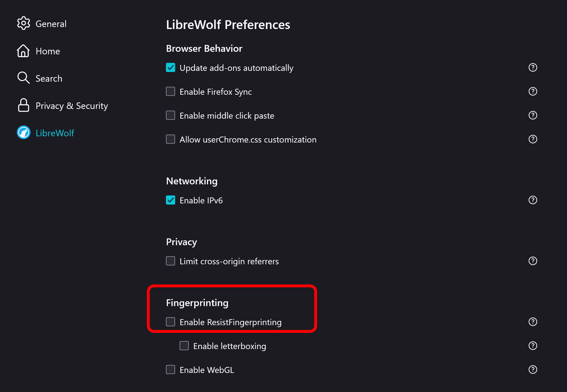
Task: Click help icon for Enable ResistFingerprinting
Action: 533,322
